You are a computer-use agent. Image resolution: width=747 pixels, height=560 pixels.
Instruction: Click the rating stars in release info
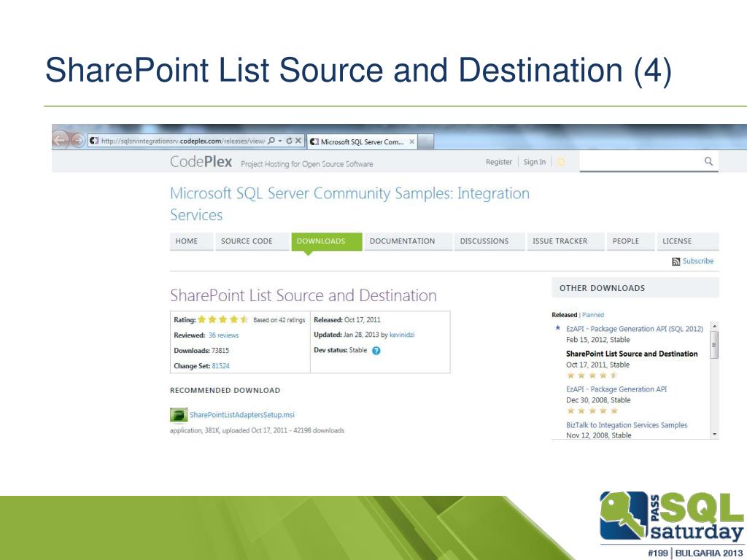(223, 319)
